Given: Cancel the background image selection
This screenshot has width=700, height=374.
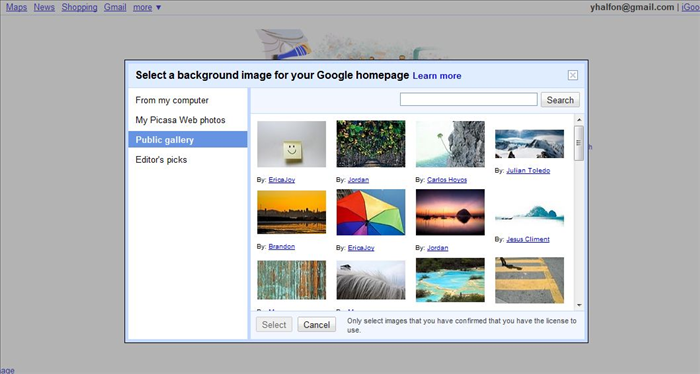Looking at the screenshot, I should coord(317,324).
